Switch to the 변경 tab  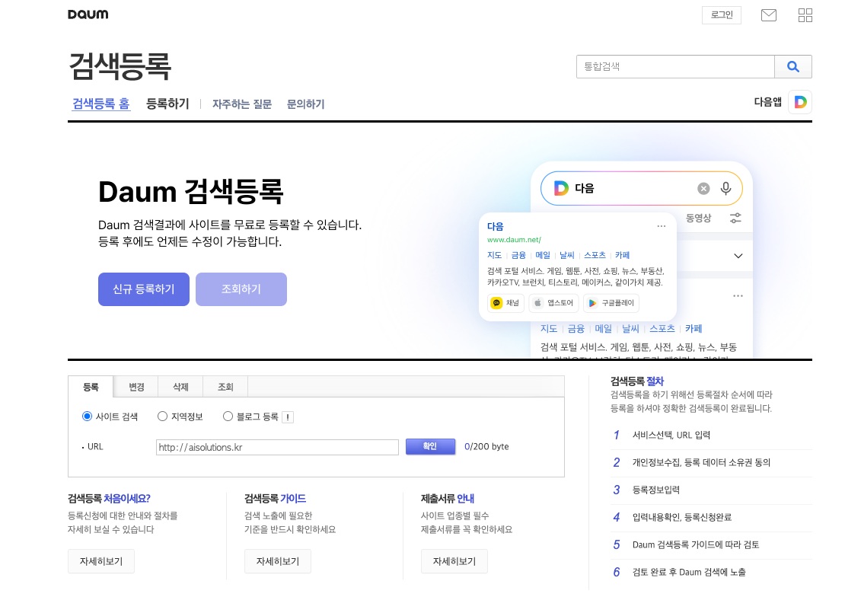tap(136, 387)
